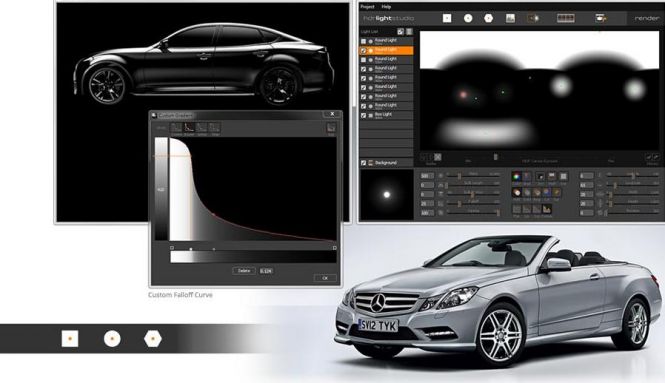Click Delete in the falloff curve dialog

(244, 271)
